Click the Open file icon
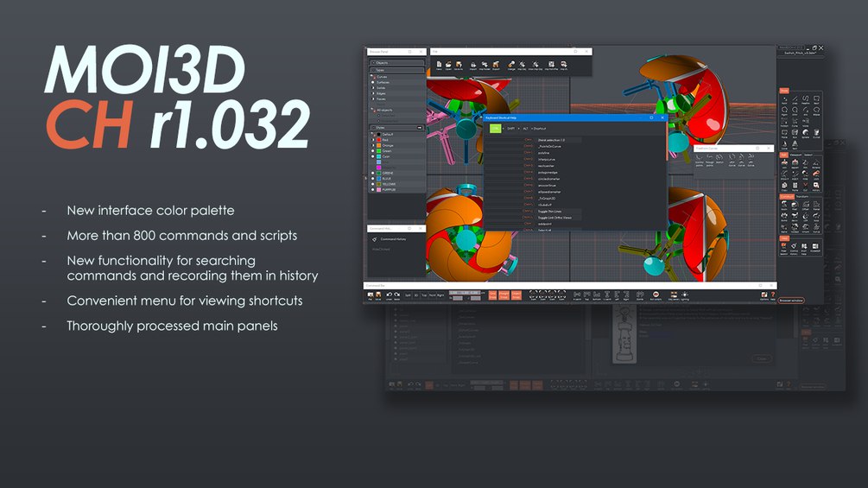The width and height of the screenshot is (868, 488). coord(448,66)
